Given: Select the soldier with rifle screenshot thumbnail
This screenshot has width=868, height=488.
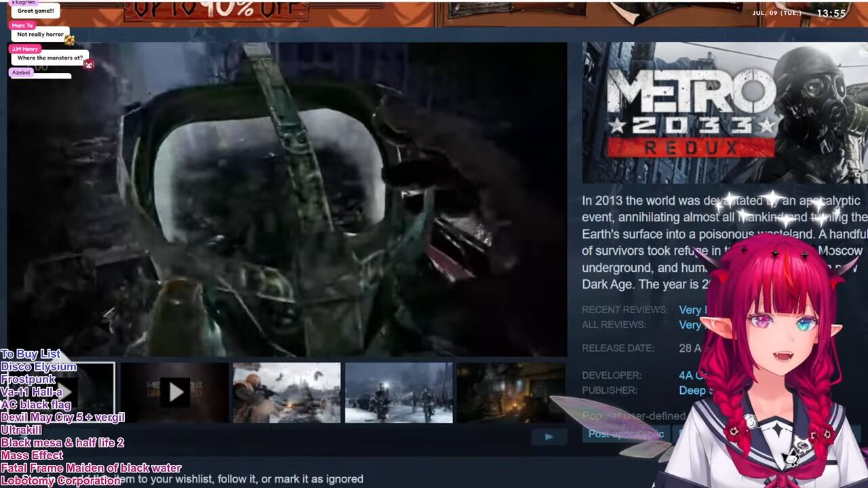Looking at the screenshot, I should coord(287,392).
